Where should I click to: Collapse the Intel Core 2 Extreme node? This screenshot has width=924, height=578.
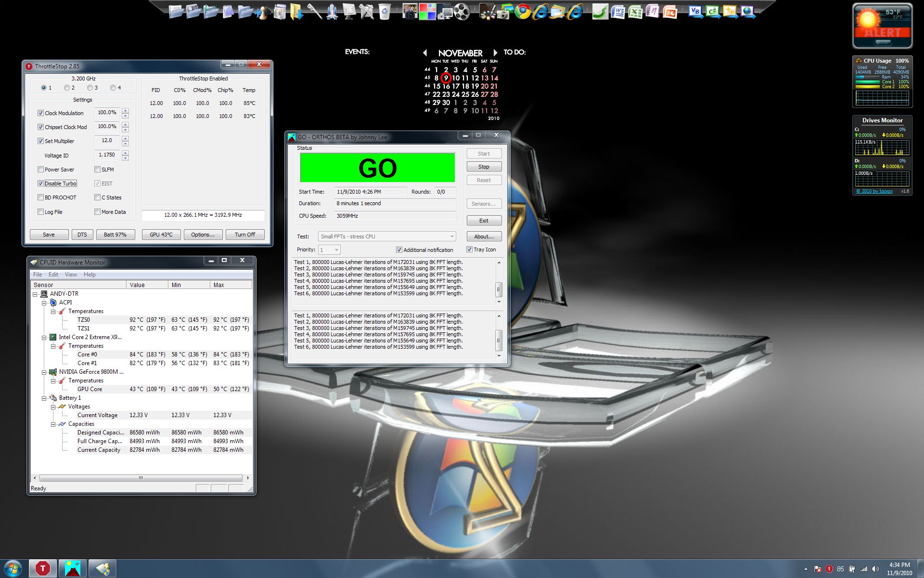pos(44,337)
